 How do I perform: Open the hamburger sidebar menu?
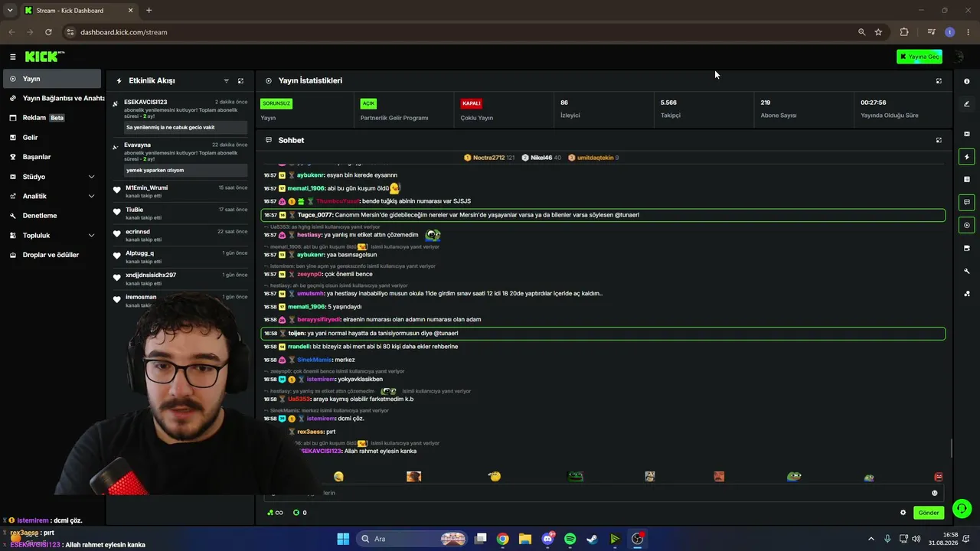12,57
